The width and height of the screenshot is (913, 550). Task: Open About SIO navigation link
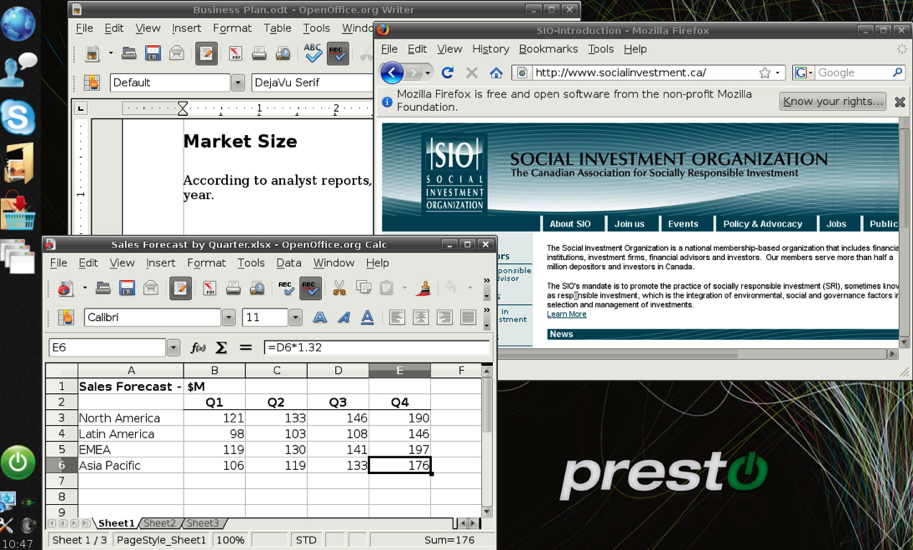570,224
